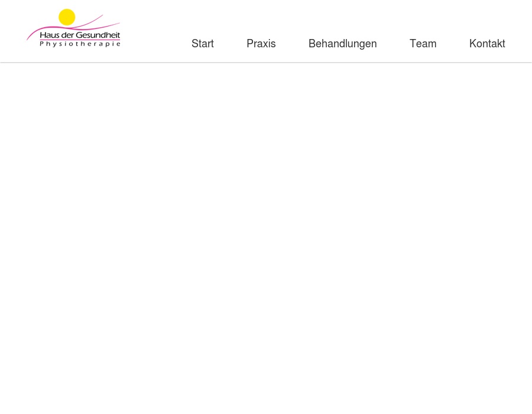Click the yellow sun in the logo
Viewport: 532px width, 414px height.
[67, 17]
